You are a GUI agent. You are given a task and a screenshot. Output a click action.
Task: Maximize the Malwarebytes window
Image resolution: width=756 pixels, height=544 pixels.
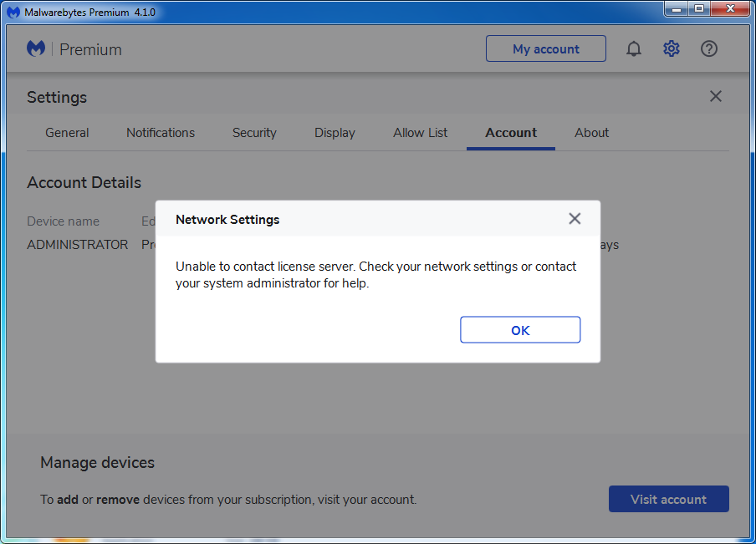click(x=698, y=9)
